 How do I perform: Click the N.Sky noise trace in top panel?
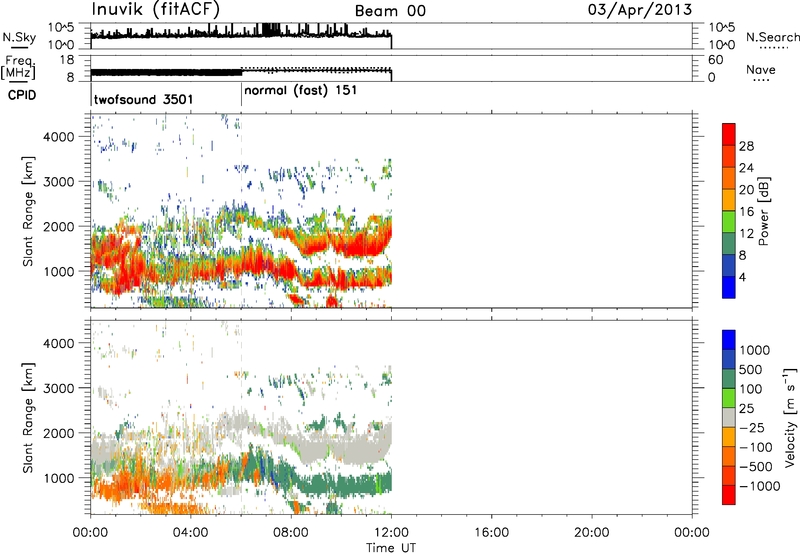pos(241,35)
